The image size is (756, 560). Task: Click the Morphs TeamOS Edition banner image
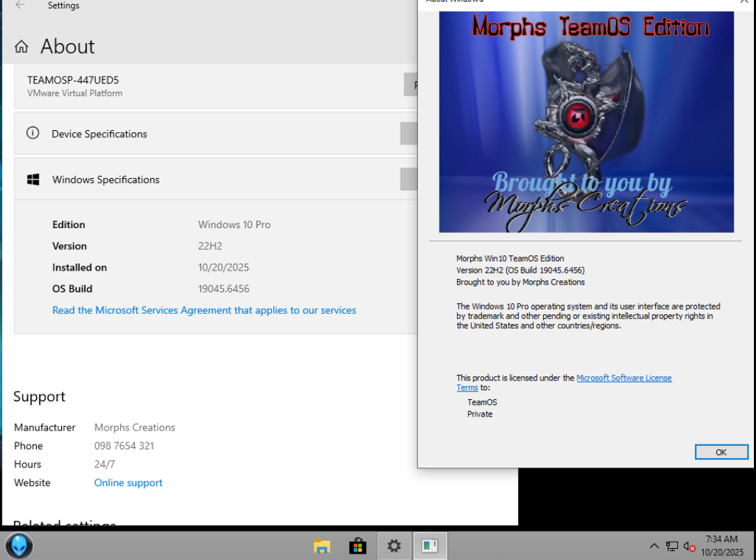point(586,122)
